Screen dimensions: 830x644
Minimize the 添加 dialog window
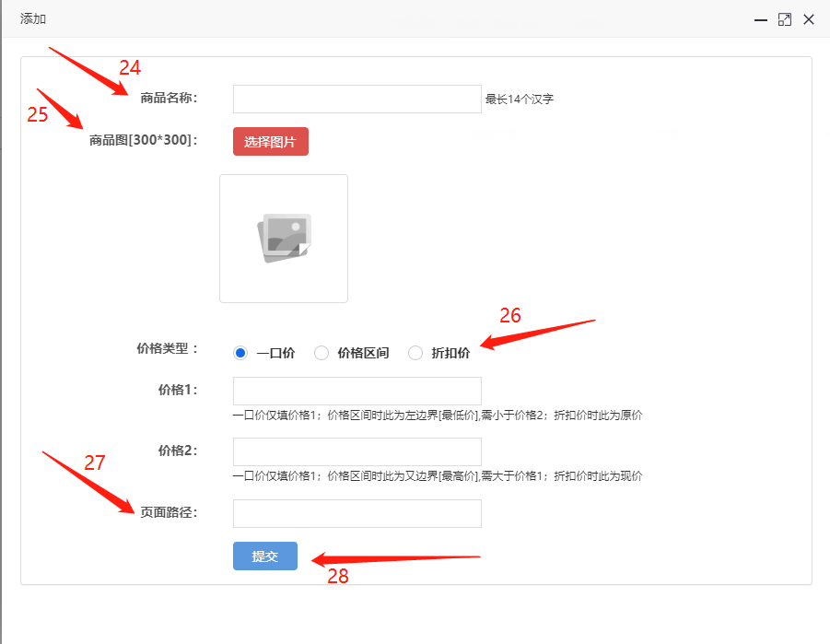761,19
